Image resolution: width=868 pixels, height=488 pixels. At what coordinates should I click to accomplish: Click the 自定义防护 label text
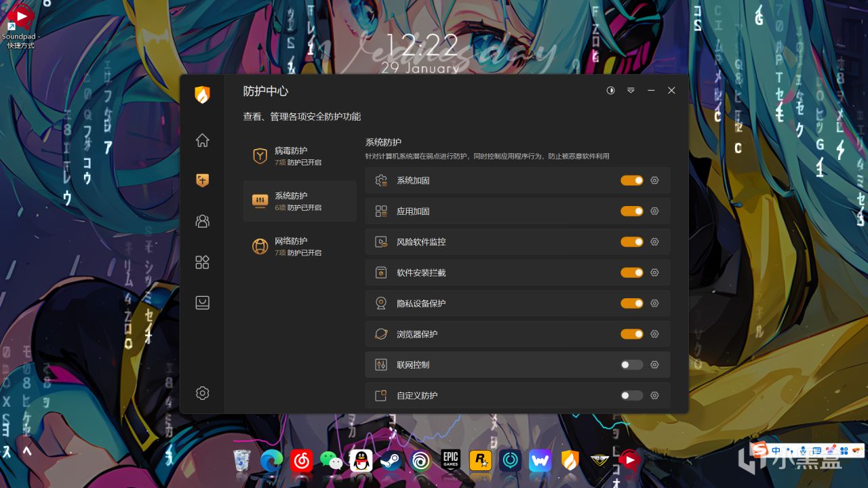click(x=417, y=396)
